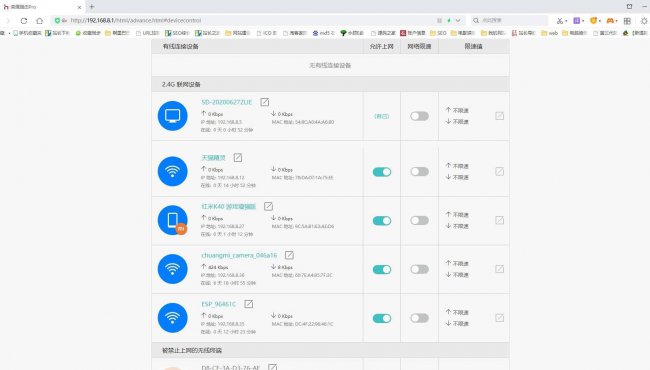650x370 pixels.
Task: Open the md5 bookmark
Action: point(323,33)
